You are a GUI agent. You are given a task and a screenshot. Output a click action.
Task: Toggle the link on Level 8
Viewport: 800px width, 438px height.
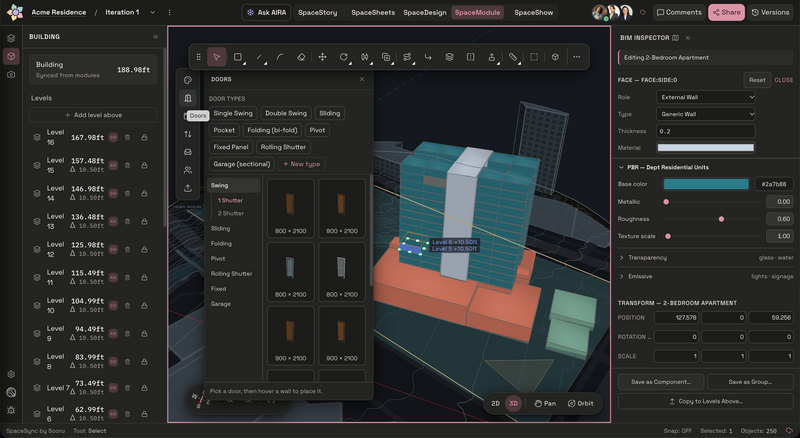[x=113, y=361]
